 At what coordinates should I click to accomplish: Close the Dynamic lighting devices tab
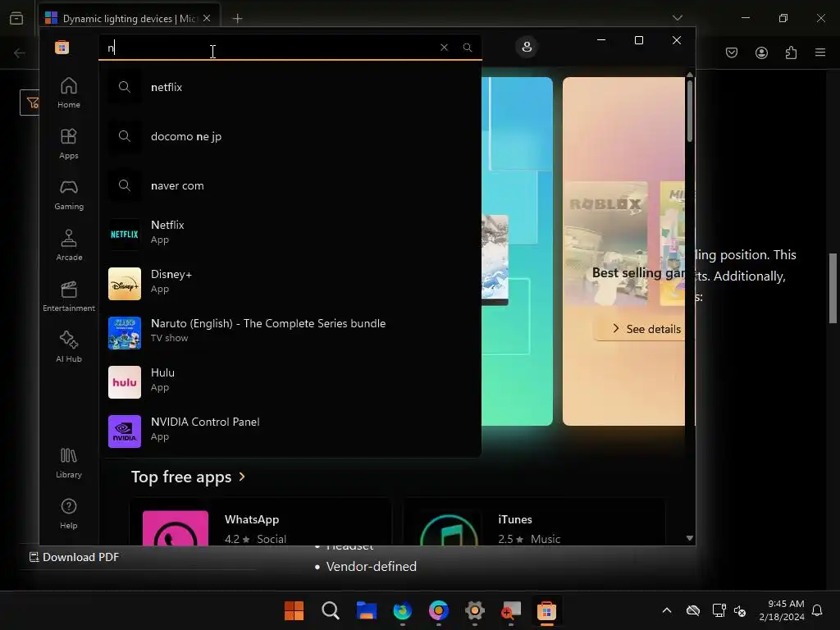click(x=207, y=18)
